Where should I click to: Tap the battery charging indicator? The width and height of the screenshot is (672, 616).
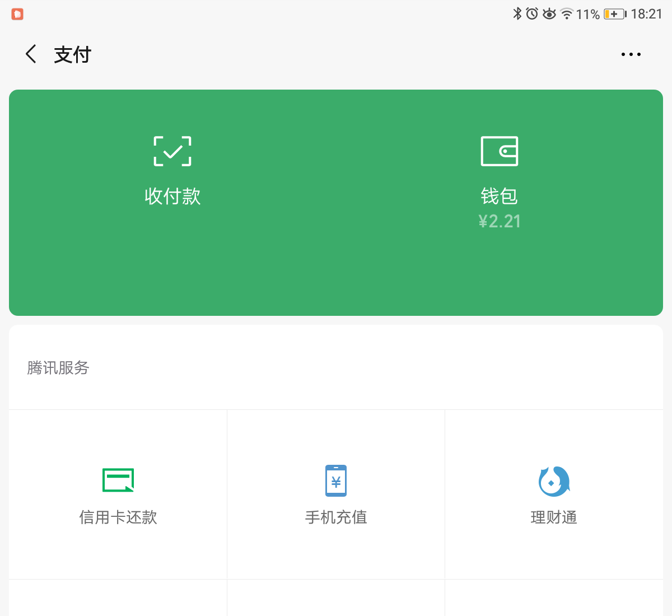coord(615,14)
